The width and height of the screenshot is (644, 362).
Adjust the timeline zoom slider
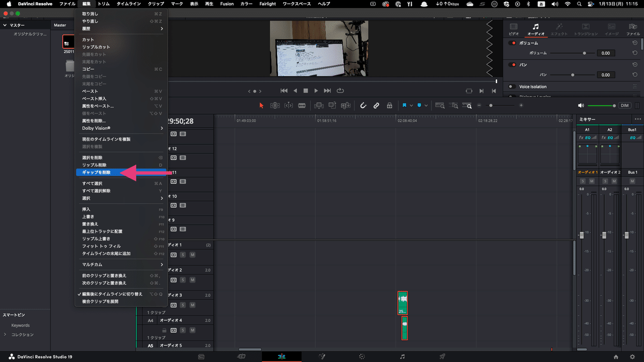click(x=490, y=106)
